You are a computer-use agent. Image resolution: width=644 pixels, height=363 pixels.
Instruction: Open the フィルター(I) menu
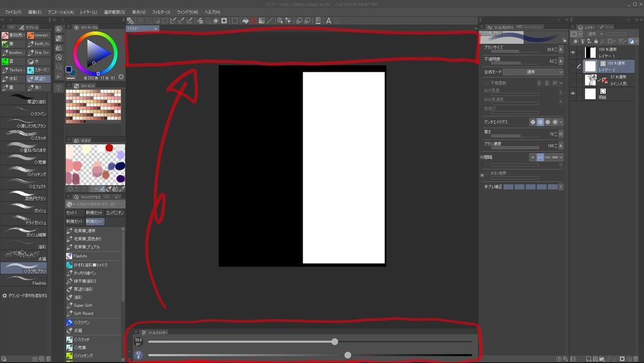coord(161,12)
